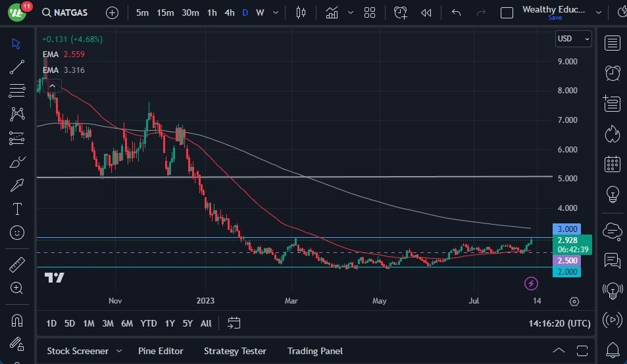Expand more timeframe intervals chevron
This screenshot has width=627, height=364.
coord(276,12)
